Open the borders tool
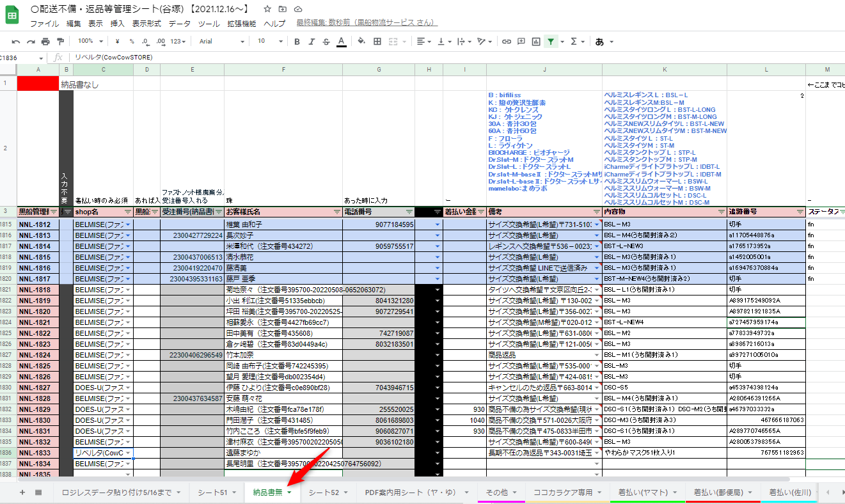 tap(377, 41)
